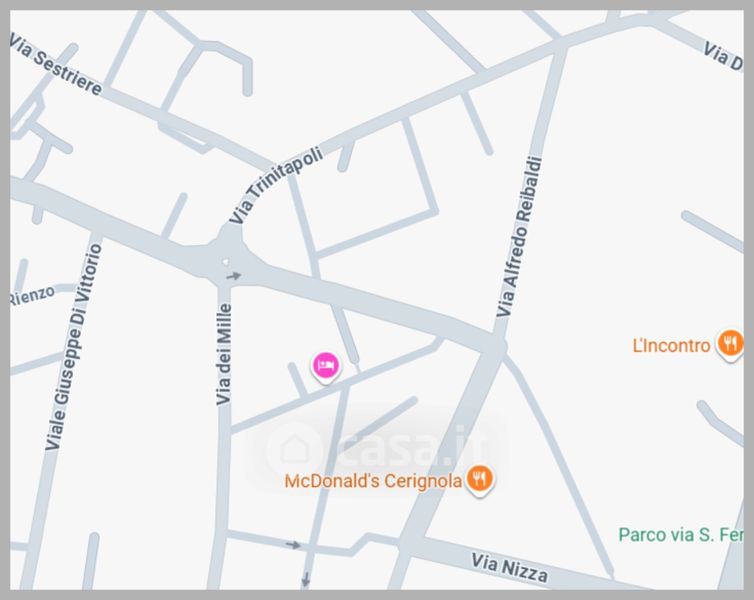The image size is (754, 600).
Task: Click the Via D label at top right
Action: [723, 57]
